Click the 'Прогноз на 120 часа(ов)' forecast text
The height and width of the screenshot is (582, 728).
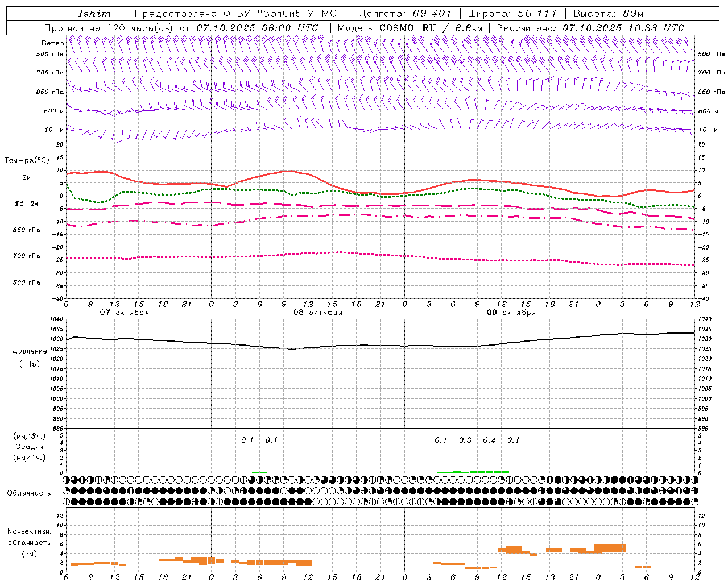(x=109, y=28)
